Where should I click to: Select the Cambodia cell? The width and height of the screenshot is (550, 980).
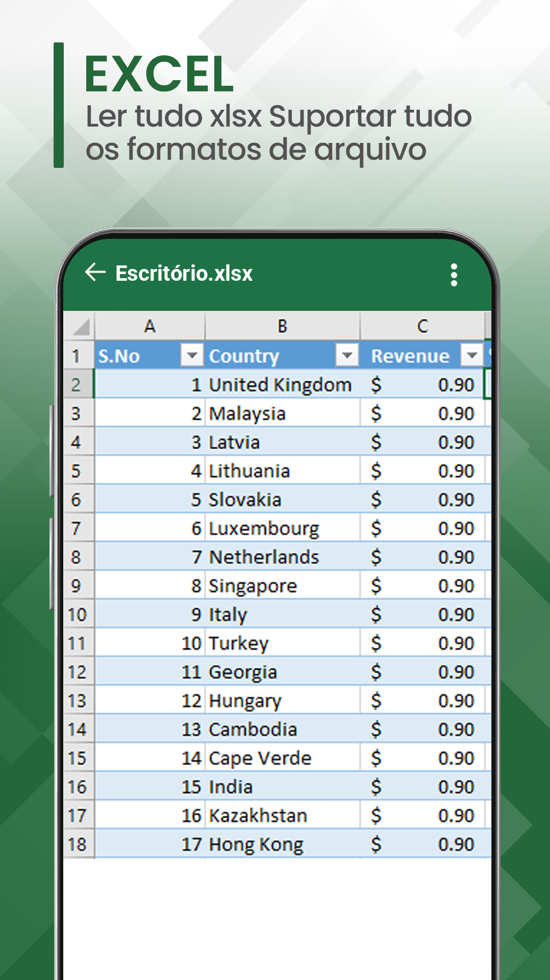tap(283, 729)
